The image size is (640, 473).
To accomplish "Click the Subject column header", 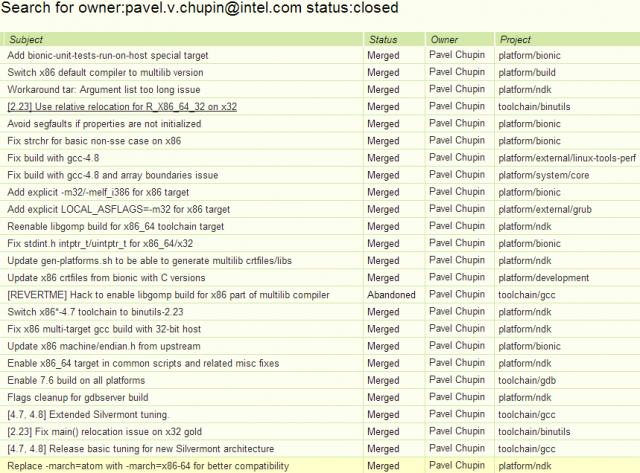I will [26, 40].
